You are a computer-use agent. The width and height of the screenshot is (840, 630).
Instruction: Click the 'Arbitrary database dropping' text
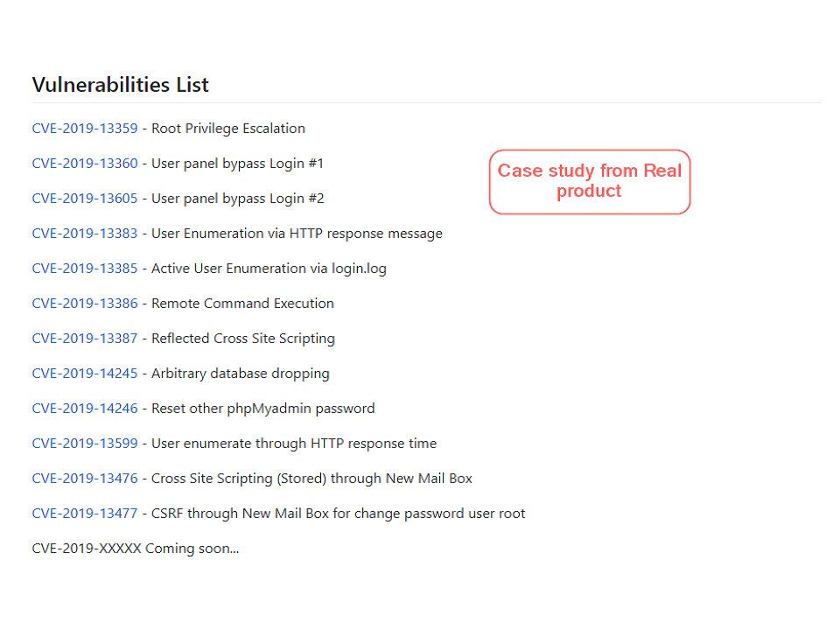pos(241,374)
